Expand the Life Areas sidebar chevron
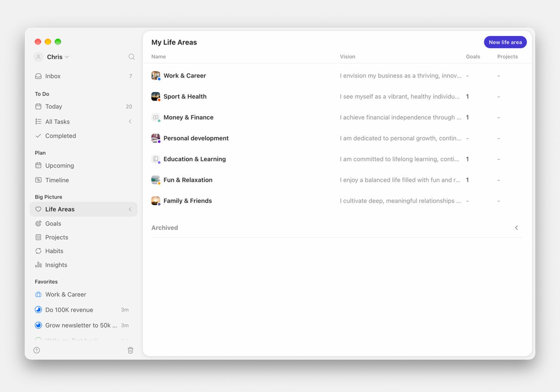This screenshot has height=392, width=560. [130, 209]
